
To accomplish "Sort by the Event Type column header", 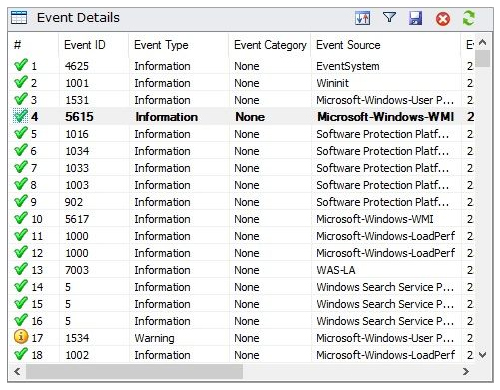I will 161,45.
